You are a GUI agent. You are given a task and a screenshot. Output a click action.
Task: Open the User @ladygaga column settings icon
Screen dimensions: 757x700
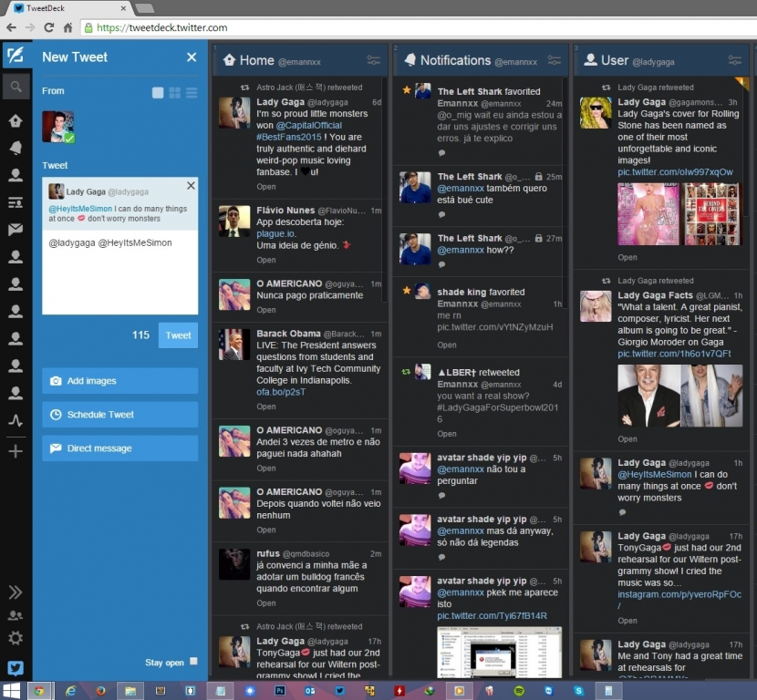tap(735, 60)
